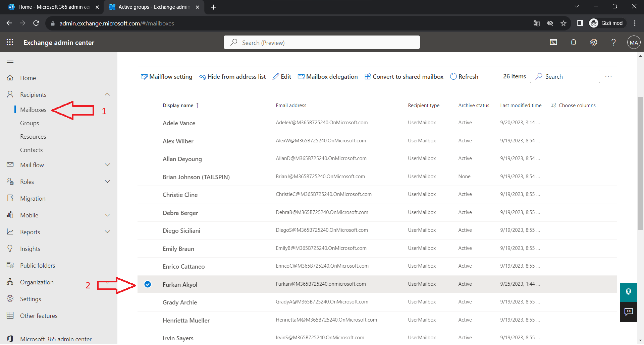
Task: Collapse the navigation hamburger menu
Action: (10, 61)
